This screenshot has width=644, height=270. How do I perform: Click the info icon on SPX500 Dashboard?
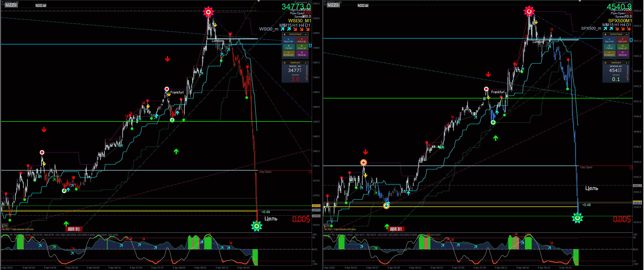click(x=605, y=63)
